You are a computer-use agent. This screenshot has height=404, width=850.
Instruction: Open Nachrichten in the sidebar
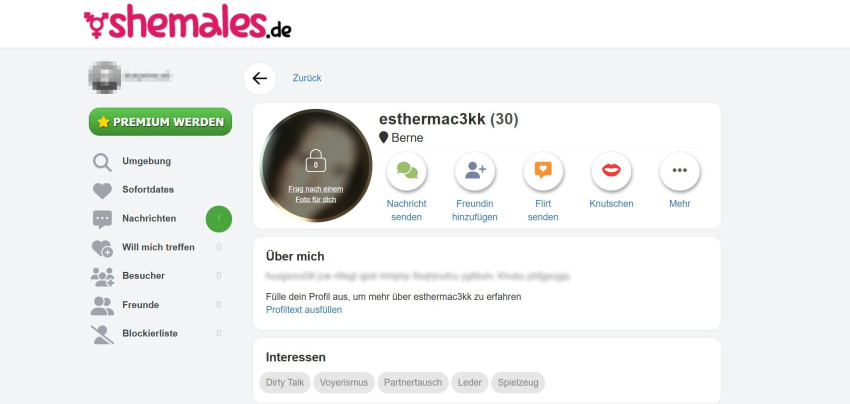tap(149, 219)
